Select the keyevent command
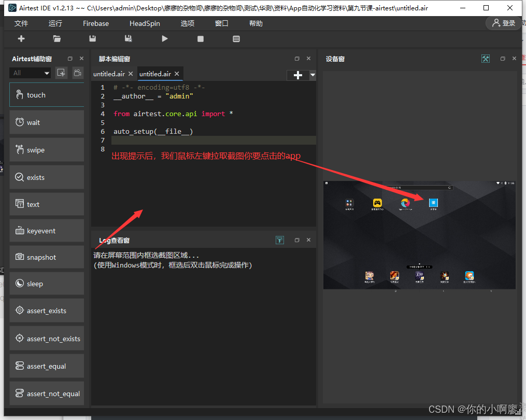This screenshot has height=420, width=526. click(47, 231)
